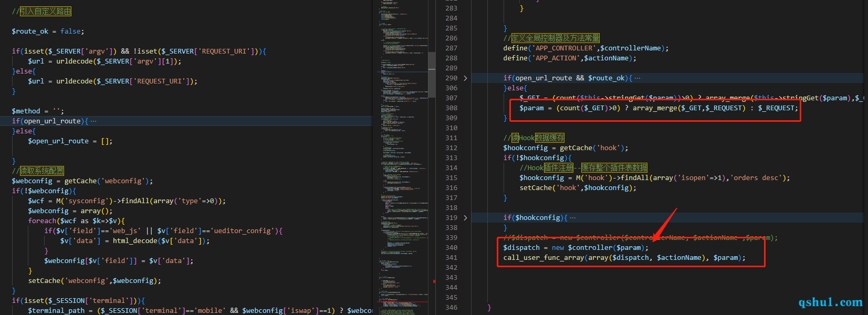Screen dimensions: 868x315
Task: Click the if(!$hookconfig){ line
Action: click(x=537, y=158)
